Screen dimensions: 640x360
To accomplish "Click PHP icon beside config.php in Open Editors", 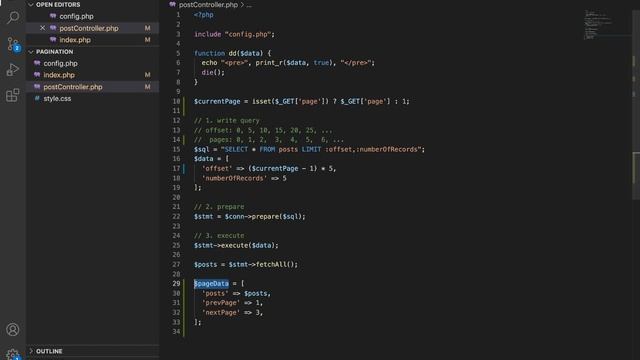I will (53, 16).
